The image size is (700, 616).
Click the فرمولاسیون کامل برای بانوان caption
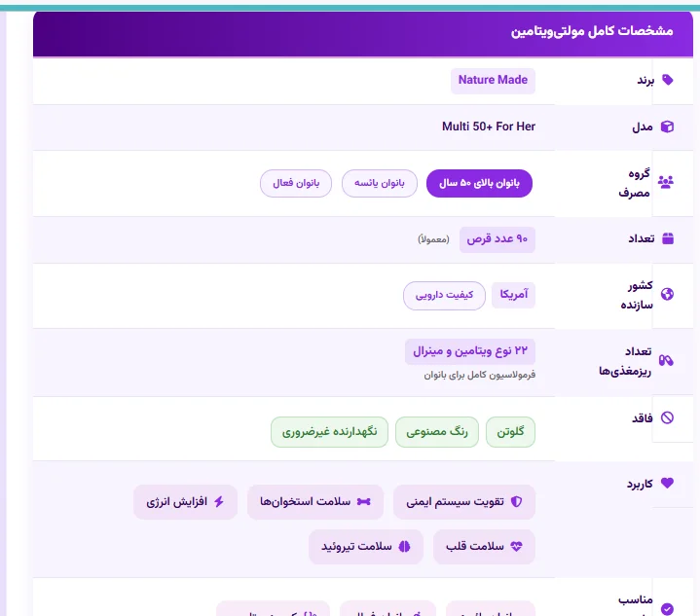pos(479,375)
